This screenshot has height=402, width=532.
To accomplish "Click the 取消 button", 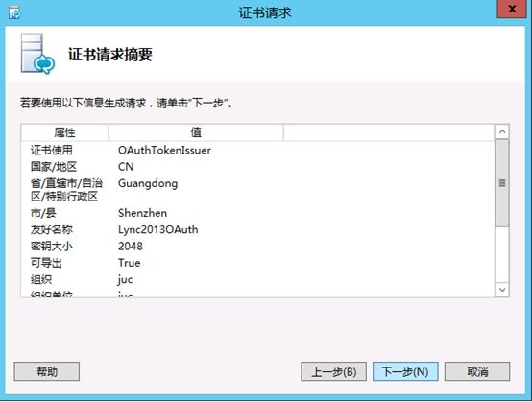I will [477, 371].
